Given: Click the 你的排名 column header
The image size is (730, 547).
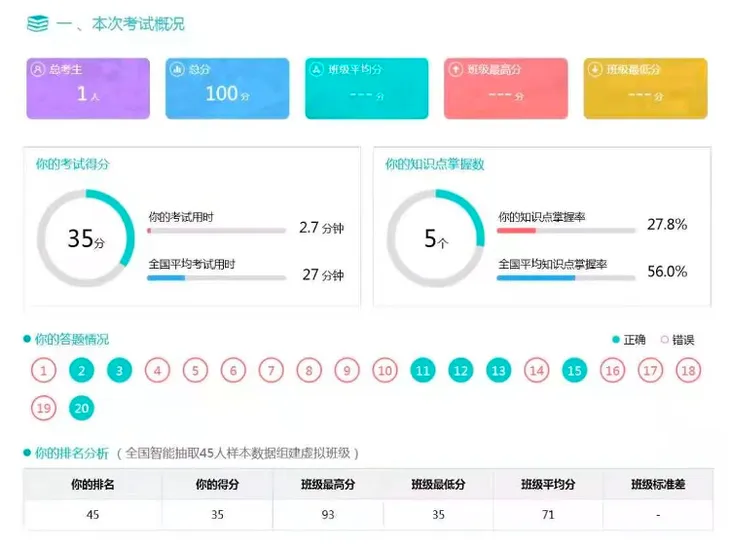Looking at the screenshot, I should point(93,485).
